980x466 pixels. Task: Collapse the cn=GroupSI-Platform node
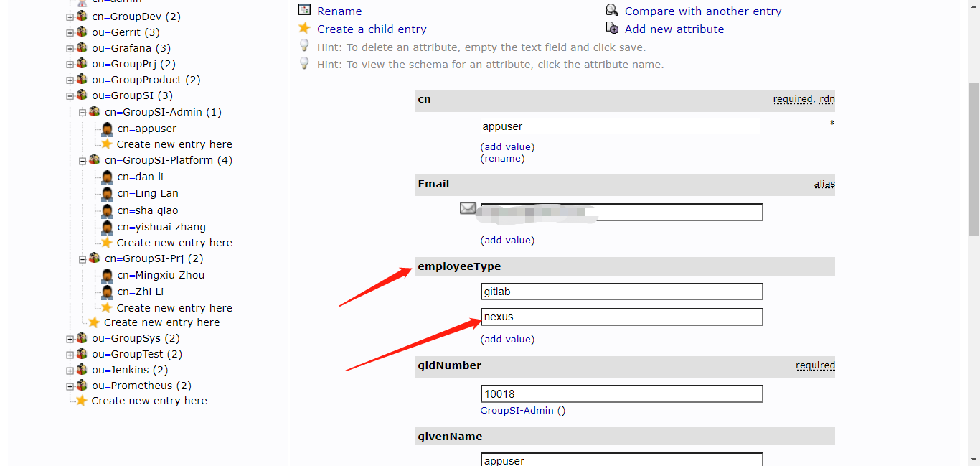tap(83, 160)
